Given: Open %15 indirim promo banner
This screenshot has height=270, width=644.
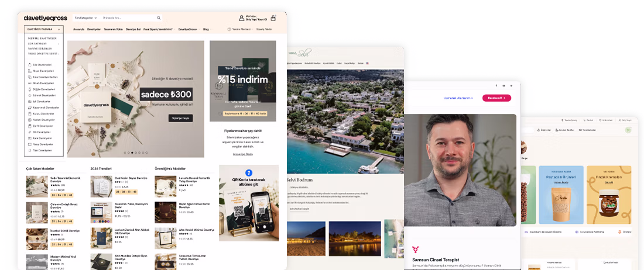Looking at the screenshot, I should [x=243, y=81].
